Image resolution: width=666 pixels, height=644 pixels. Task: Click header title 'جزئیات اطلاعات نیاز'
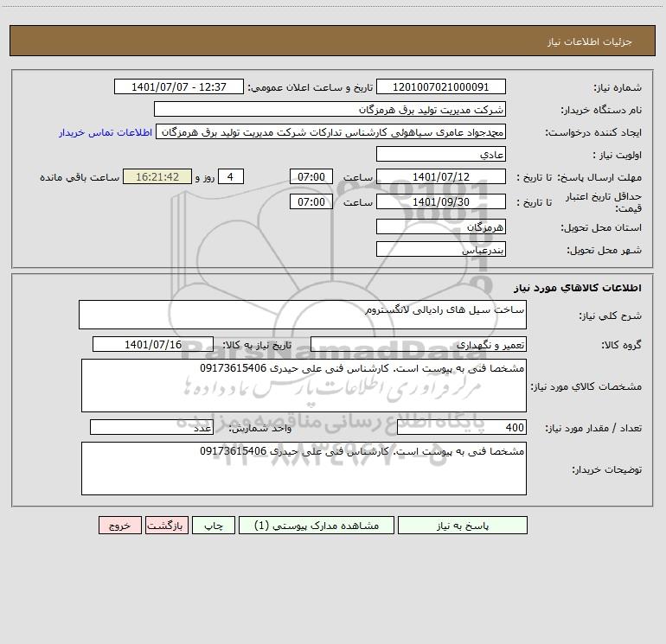(x=590, y=41)
